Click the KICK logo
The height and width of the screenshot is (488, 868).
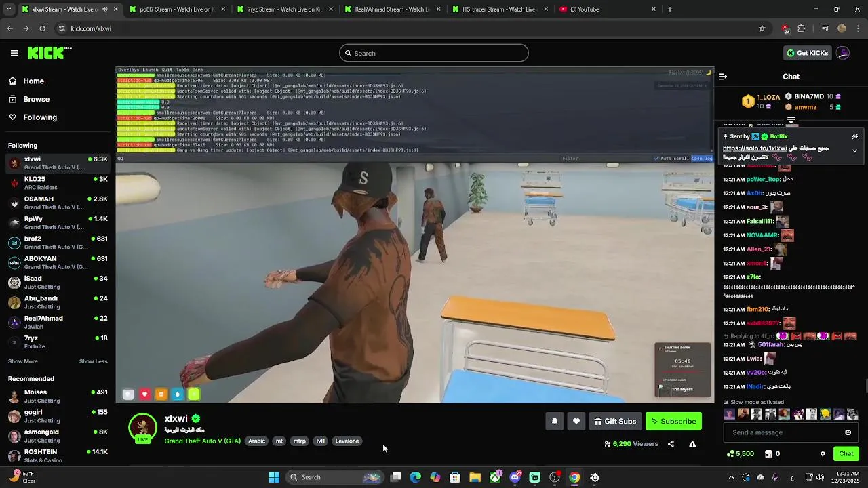point(50,53)
